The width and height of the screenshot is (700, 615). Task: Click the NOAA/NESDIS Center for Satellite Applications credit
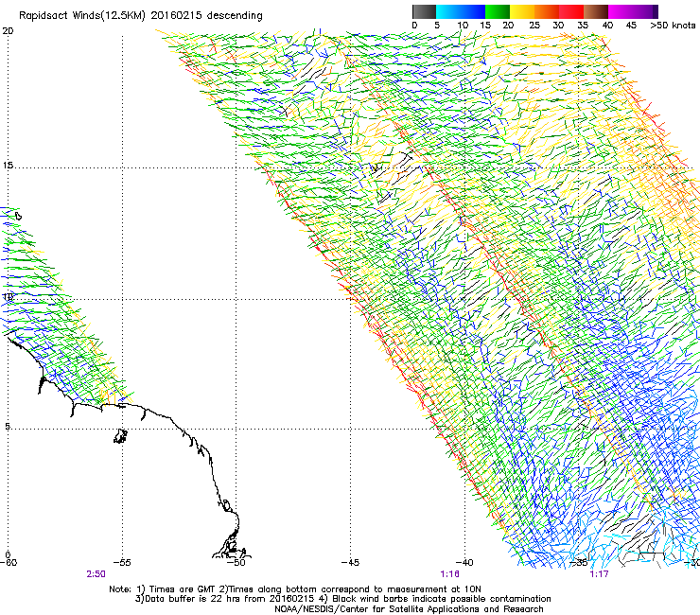[x=409, y=609]
